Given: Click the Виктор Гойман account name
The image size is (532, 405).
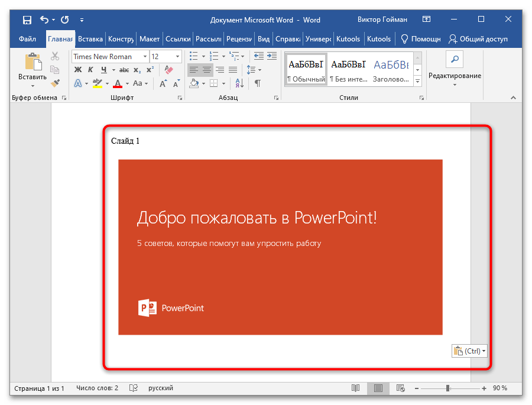Looking at the screenshot, I should tap(382, 20).
